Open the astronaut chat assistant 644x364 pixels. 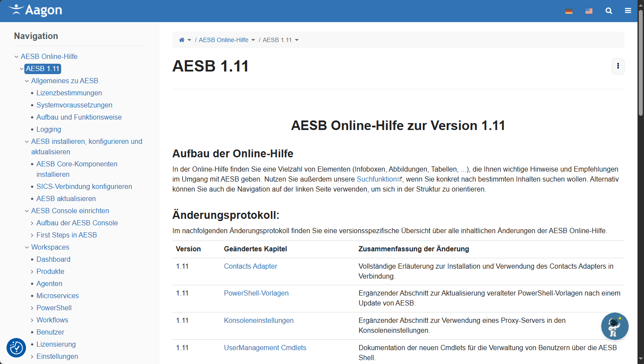click(x=615, y=326)
